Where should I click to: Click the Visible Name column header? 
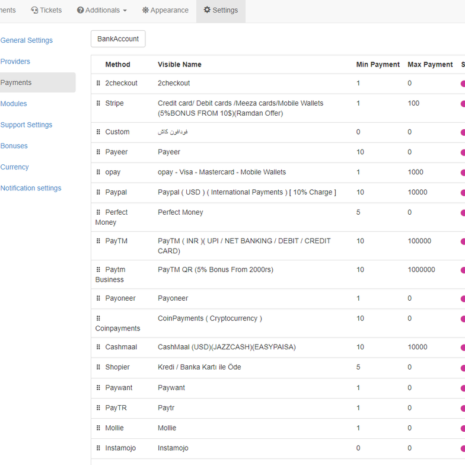[x=179, y=64]
